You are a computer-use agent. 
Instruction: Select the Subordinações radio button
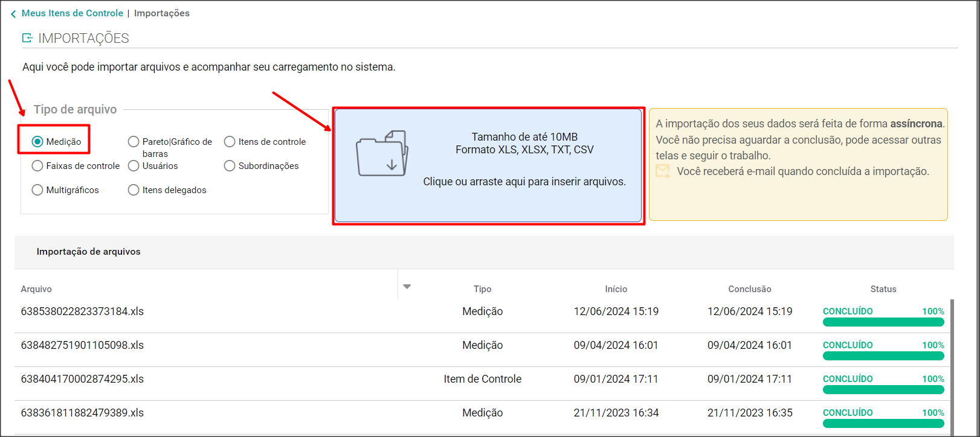[x=230, y=166]
